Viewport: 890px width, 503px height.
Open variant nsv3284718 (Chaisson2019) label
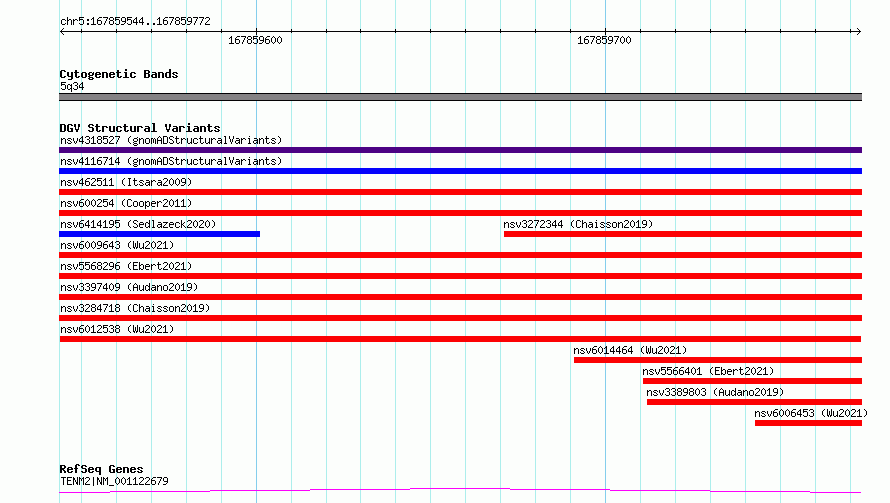pyautogui.click(x=135, y=308)
